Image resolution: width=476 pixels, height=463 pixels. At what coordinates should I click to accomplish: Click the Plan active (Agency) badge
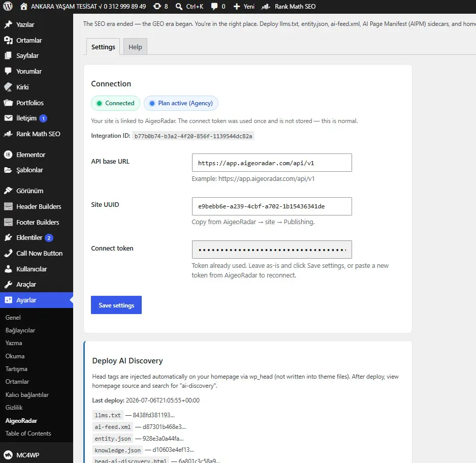(x=181, y=103)
